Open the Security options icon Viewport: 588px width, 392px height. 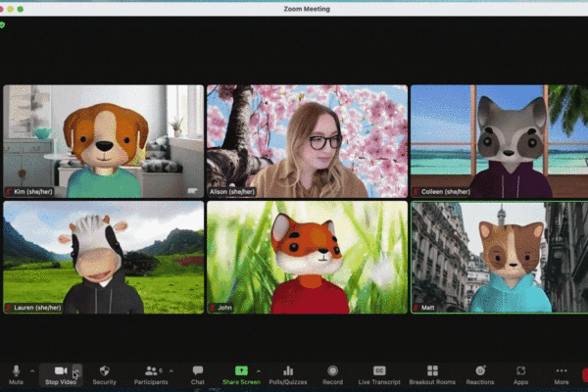pyautogui.click(x=104, y=371)
